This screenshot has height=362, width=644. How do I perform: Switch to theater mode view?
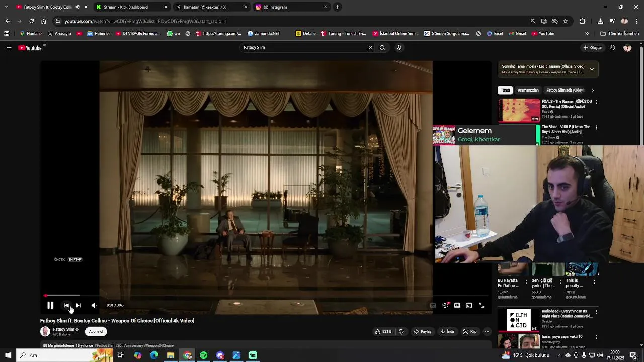[x=457, y=305]
